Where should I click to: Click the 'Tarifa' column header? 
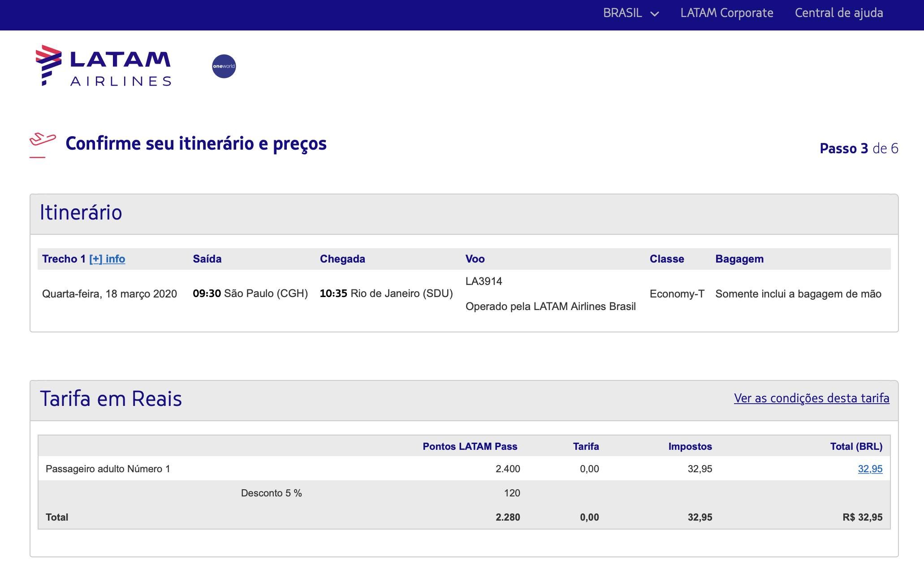pos(586,447)
